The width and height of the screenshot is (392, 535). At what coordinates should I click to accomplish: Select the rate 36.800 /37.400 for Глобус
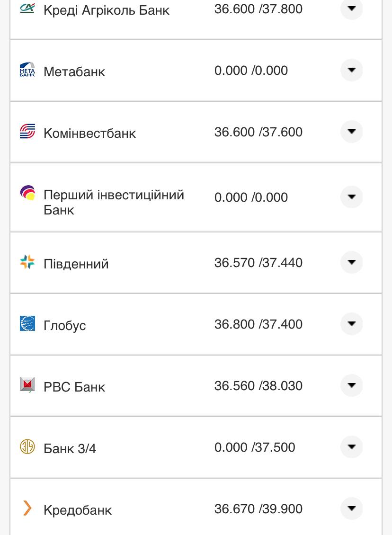point(258,324)
